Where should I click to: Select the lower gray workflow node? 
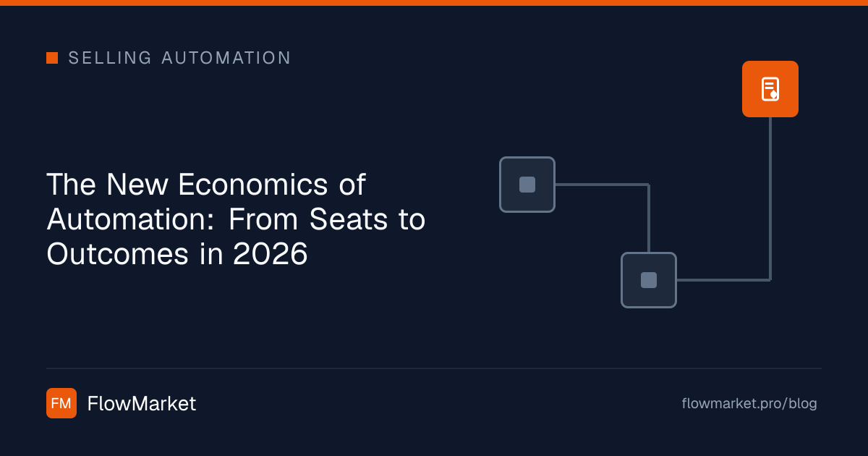(x=649, y=280)
